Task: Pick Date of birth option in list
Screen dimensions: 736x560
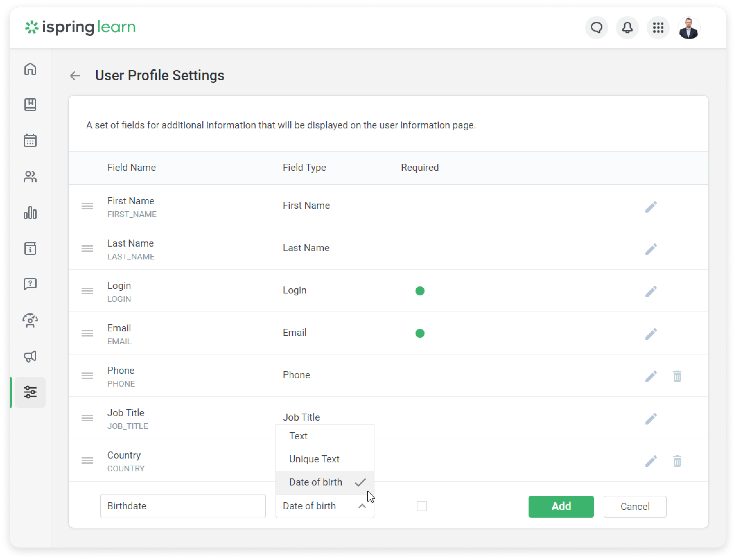Action: (315, 482)
